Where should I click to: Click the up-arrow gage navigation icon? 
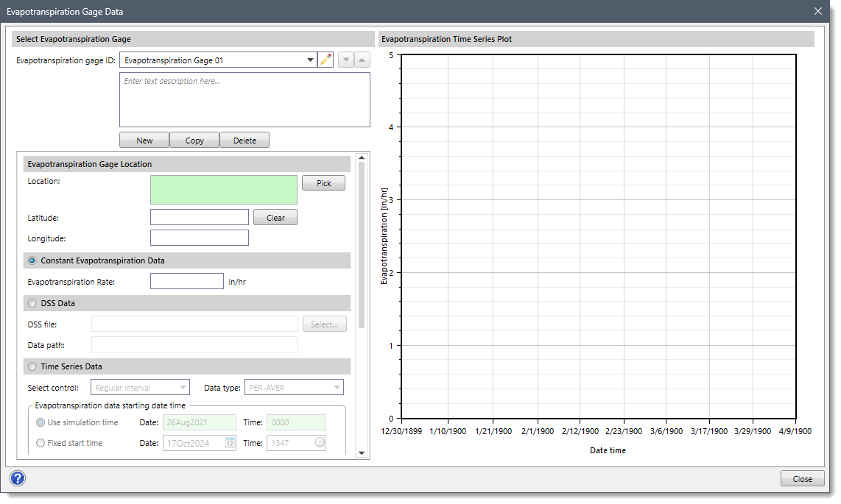coord(362,60)
